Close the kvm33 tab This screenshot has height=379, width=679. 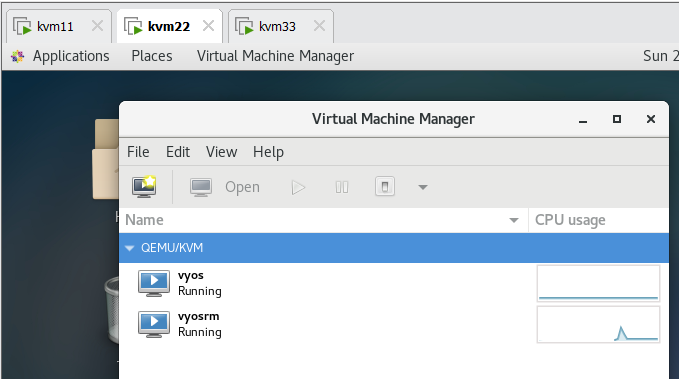point(319,26)
